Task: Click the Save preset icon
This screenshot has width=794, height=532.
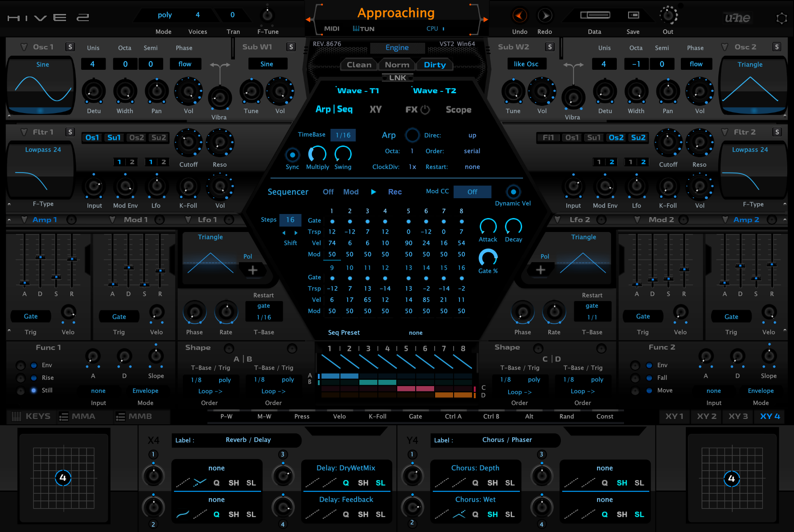Action: [x=633, y=15]
